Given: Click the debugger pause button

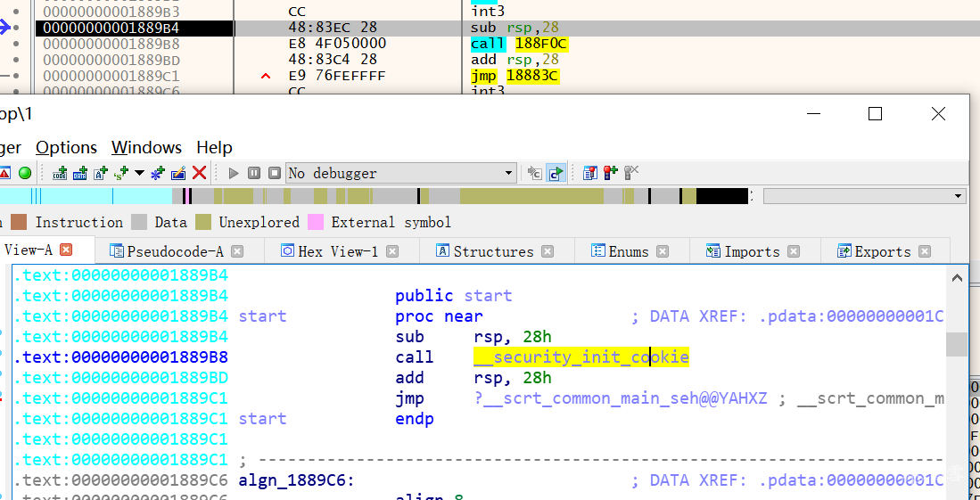Looking at the screenshot, I should (x=254, y=173).
